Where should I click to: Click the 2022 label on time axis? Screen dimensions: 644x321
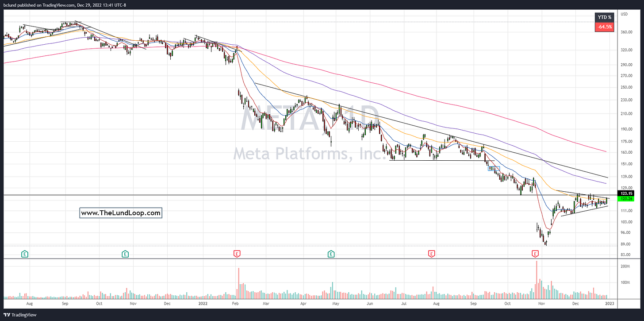tap(203, 304)
